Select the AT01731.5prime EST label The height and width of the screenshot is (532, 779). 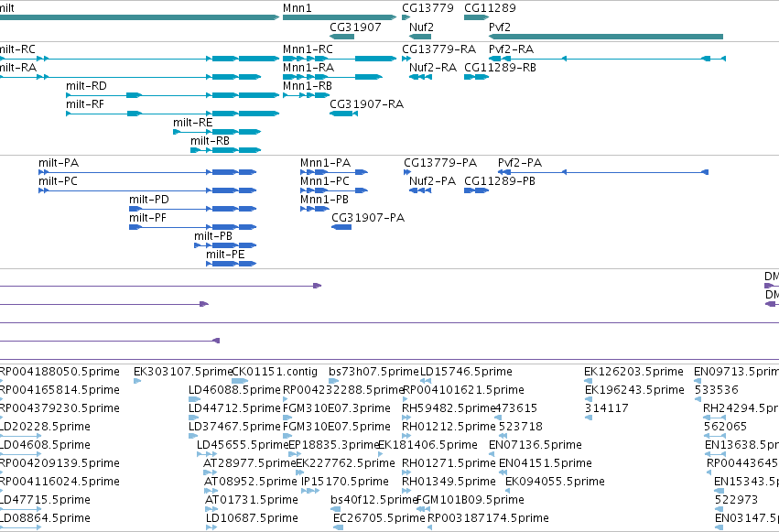[252, 500]
